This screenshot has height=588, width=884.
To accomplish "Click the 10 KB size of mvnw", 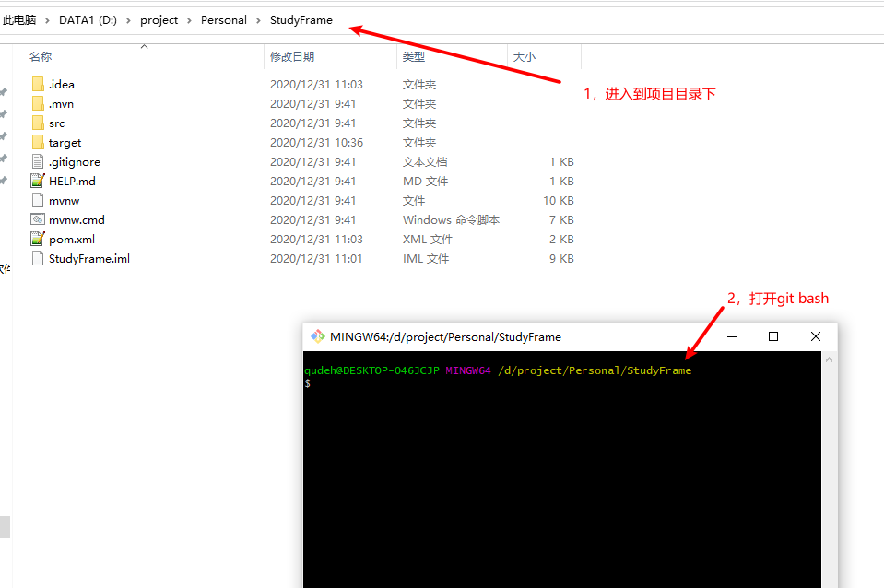I will point(558,201).
